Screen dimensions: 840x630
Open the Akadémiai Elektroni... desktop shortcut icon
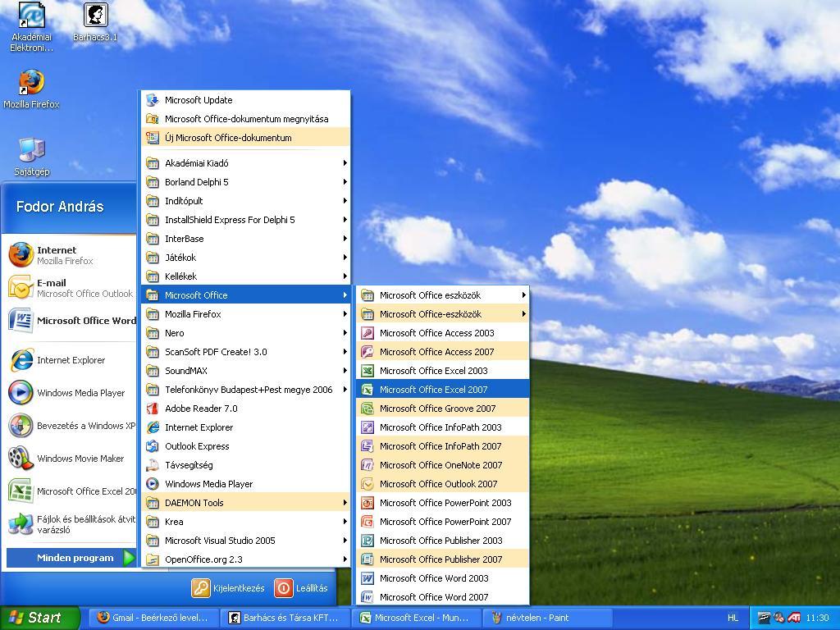32,15
